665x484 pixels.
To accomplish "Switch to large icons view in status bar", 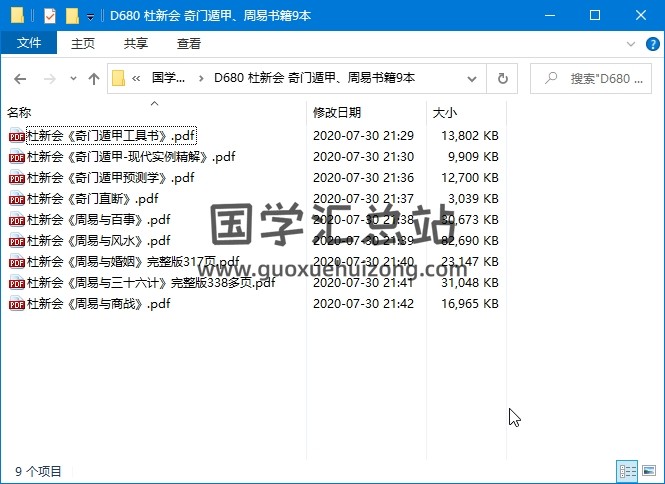I will (649, 470).
